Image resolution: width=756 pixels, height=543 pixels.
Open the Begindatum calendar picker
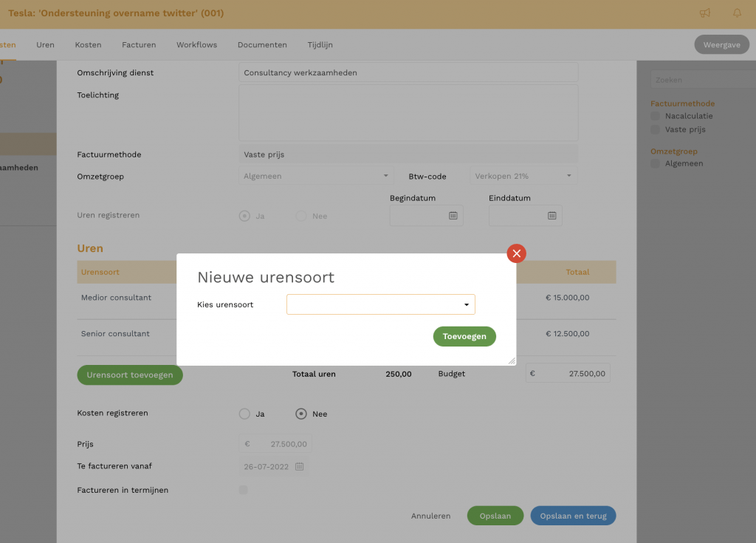(453, 216)
